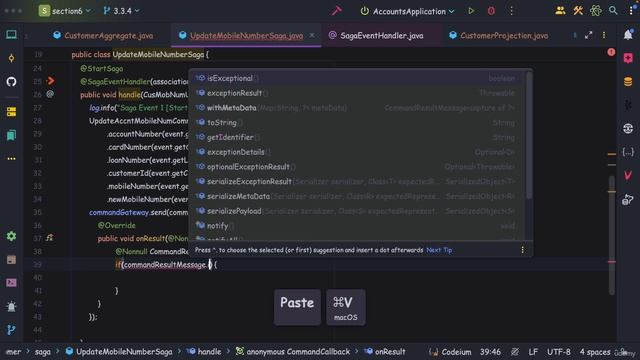Image resolution: width=640 pixels, height=360 pixels.
Task: Choose exceptionResult completion suggestion
Action: (357, 93)
